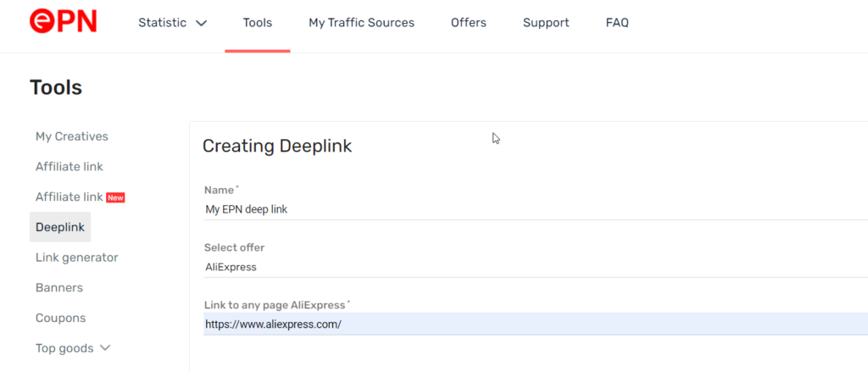Open the Statistic dropdown menu
Image resolution: width=868 pixels, height=371 pixels.
click(172, 23)
